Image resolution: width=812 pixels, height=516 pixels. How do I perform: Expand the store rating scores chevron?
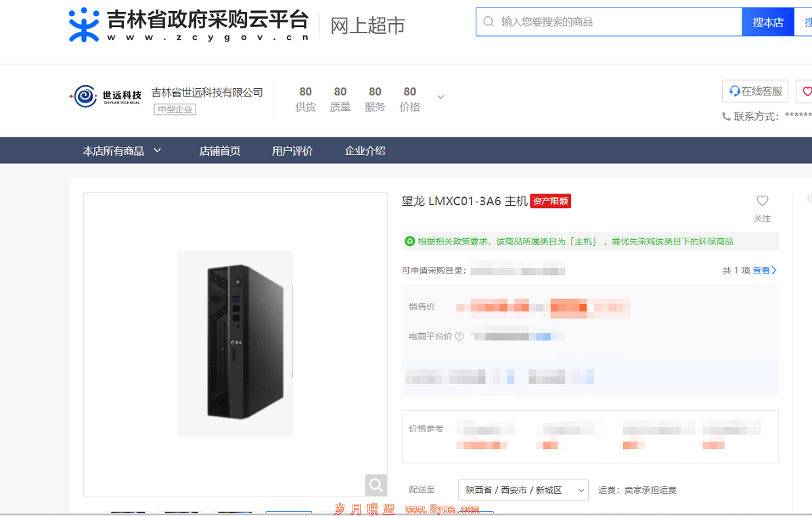[x=441, y=97]
